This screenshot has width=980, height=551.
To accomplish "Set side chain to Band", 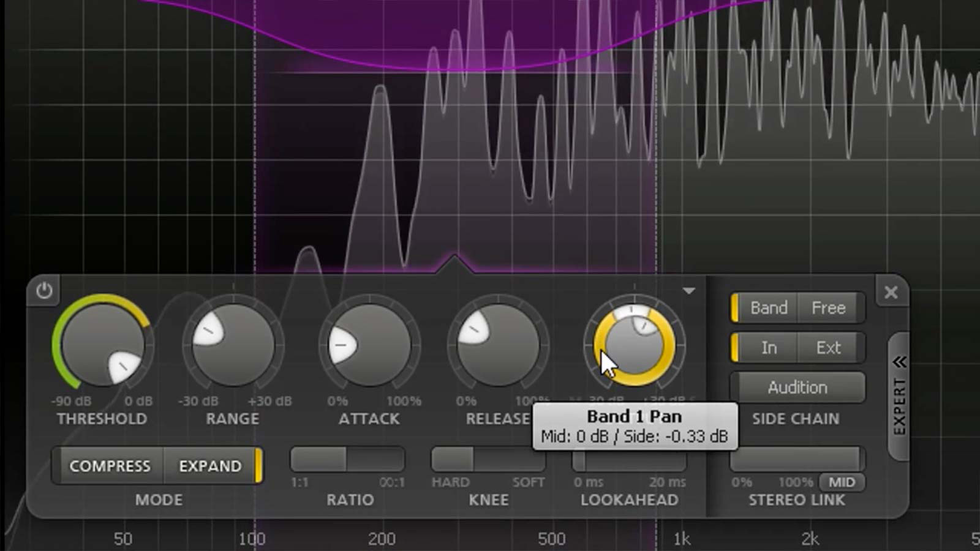I will tap(768, 308).
